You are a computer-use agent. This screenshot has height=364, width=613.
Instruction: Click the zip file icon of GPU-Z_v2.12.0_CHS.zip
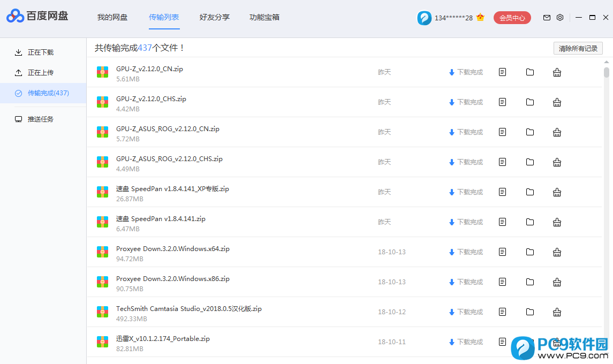point(102,102)
